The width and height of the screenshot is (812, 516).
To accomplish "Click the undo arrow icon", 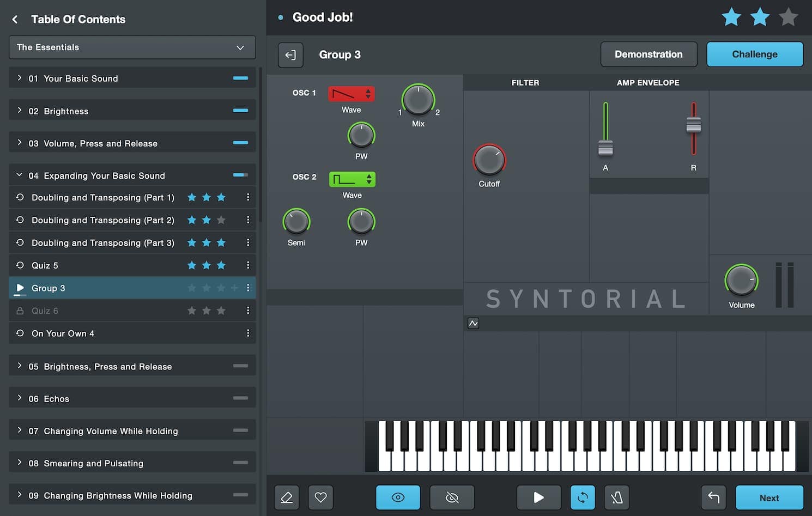I will click(x=713, y=497).
